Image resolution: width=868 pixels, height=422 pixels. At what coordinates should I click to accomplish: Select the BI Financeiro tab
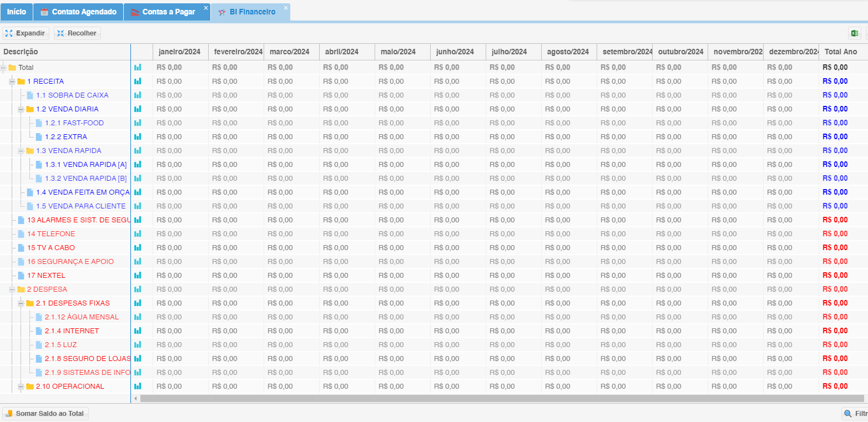[250, 12]
